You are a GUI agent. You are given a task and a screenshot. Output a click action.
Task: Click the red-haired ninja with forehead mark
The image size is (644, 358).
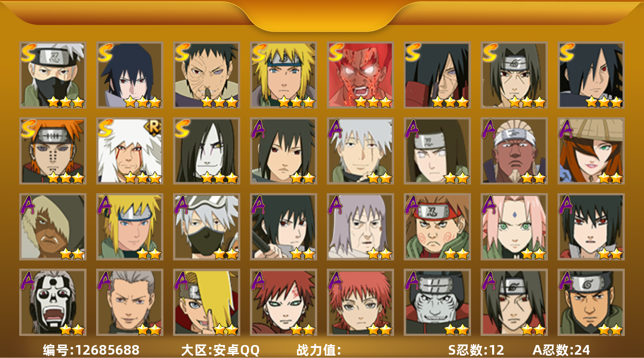284,302
